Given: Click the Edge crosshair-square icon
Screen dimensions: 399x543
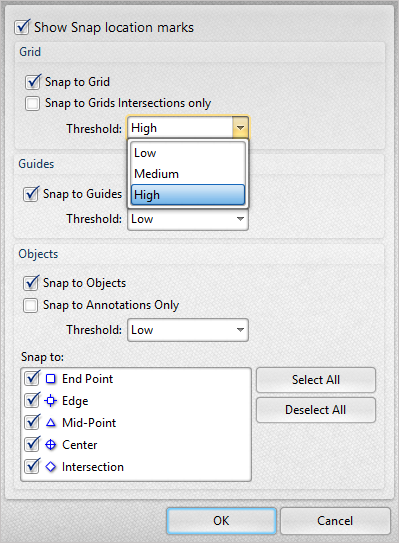Looking at the screenshot, I should 51,401.
